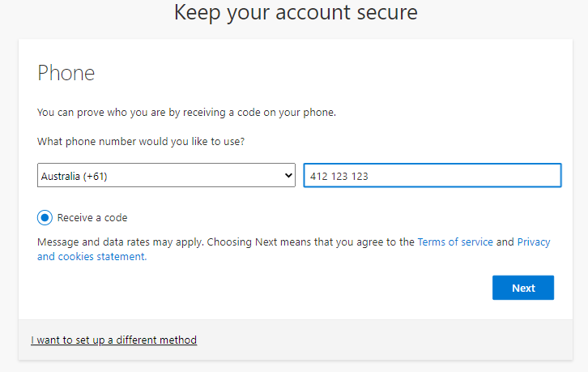
Task: Click the 'Australia (+61)' text in the selector
Action: click(79, 176)
